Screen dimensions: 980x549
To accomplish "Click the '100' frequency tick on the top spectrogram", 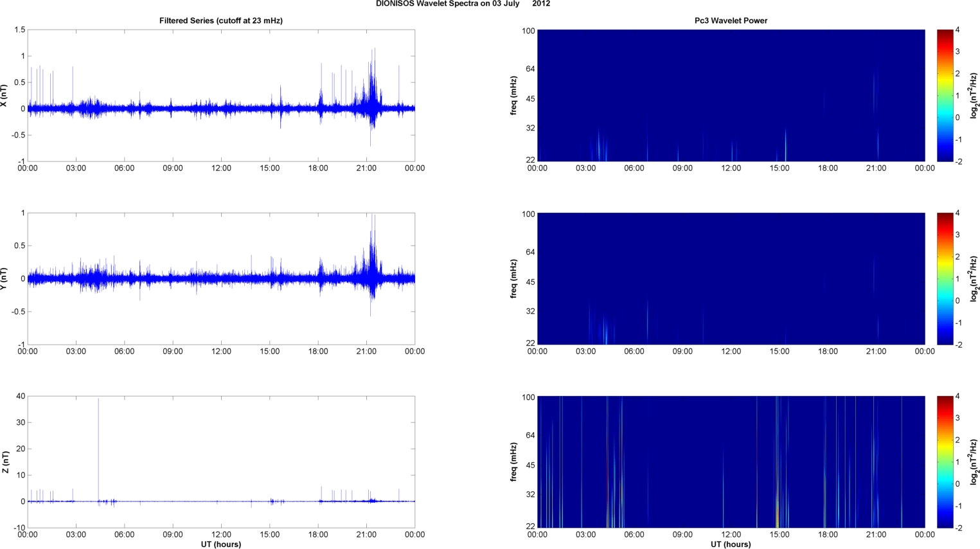I will click(x=528, y=31).
